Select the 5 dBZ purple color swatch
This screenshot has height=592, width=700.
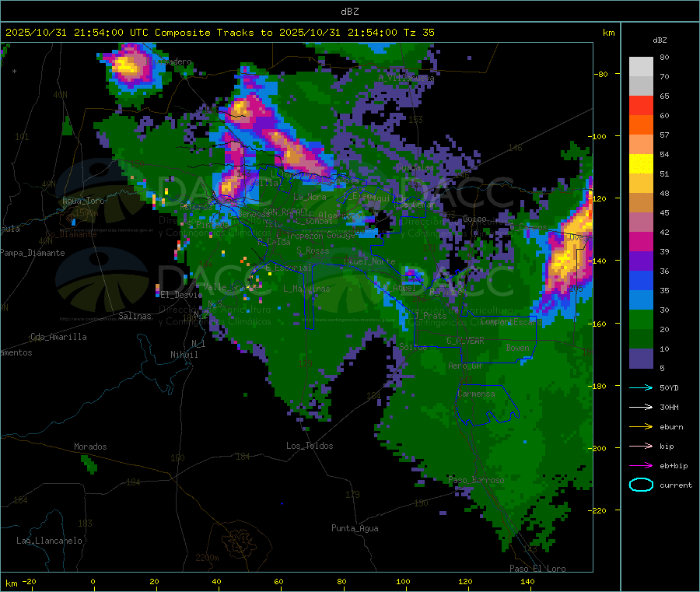[641, 359]
